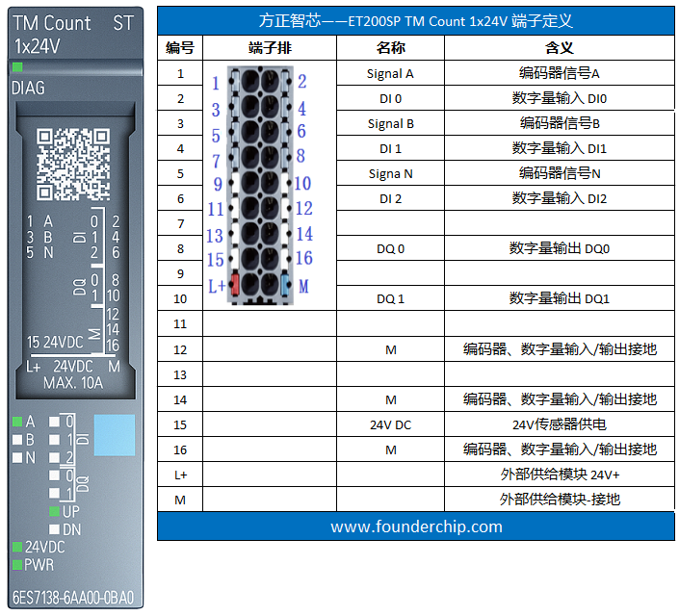Image resolution: width=679 pixels, height=616 pixels.
Task: Open the www.founderchip.com link
Action: [416, 526]
